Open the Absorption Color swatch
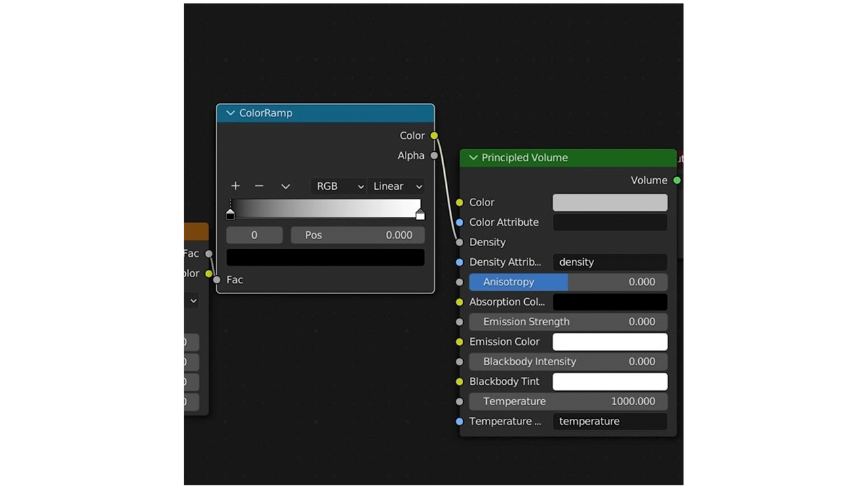The height and width of the screenshot is (488, 868). point(610,302)
